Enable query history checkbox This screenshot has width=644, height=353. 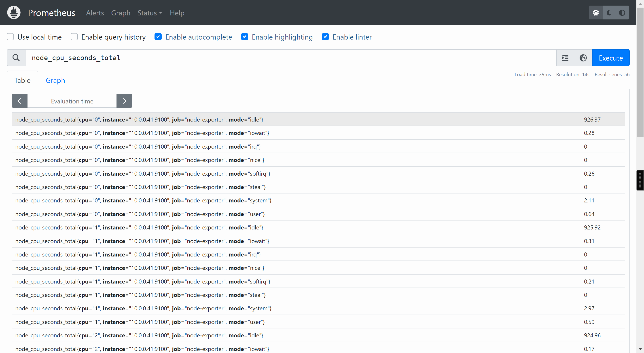point(74,37)
